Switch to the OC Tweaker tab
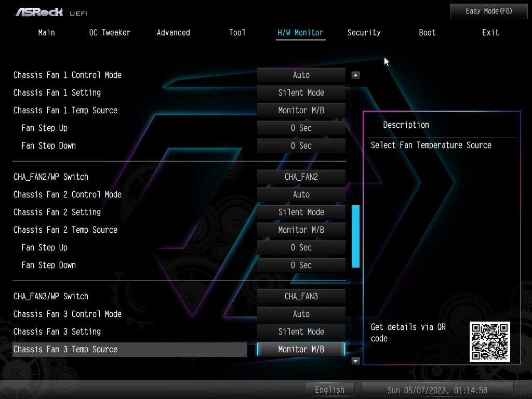The height and width of the screenshot is (399, 532). point(110,33)
